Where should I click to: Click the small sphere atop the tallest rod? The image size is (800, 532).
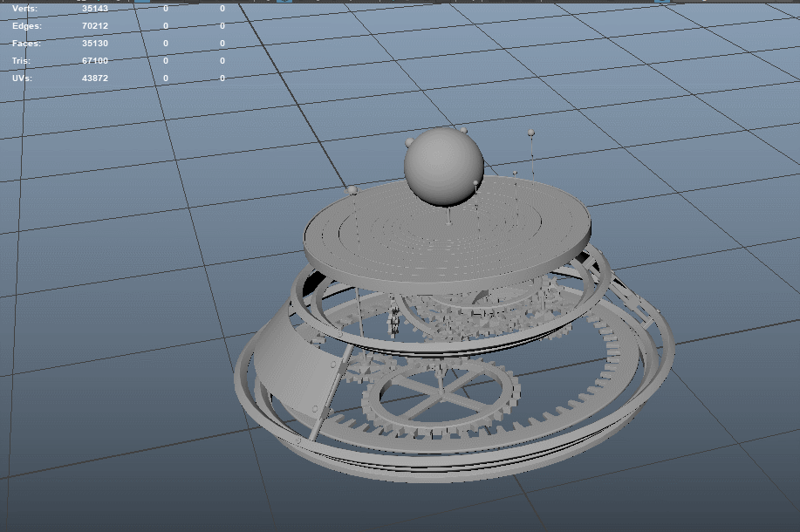tap(530, 133)
